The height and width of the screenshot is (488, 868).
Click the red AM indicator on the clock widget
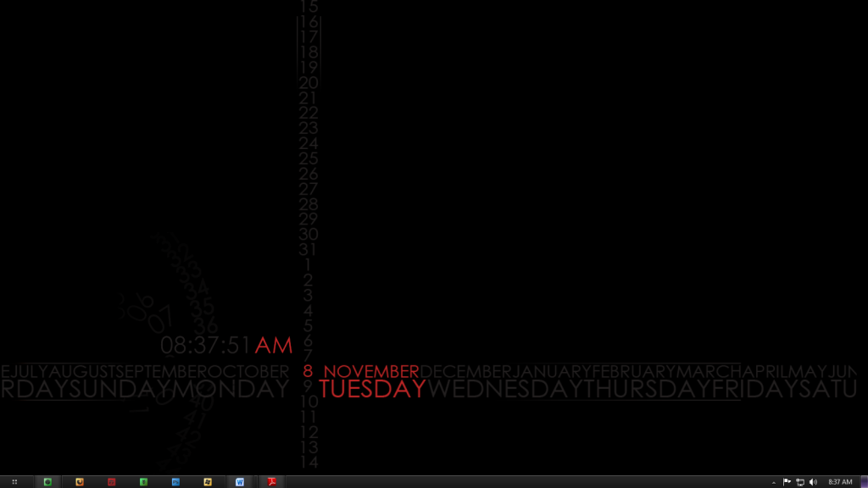[273, 345]
